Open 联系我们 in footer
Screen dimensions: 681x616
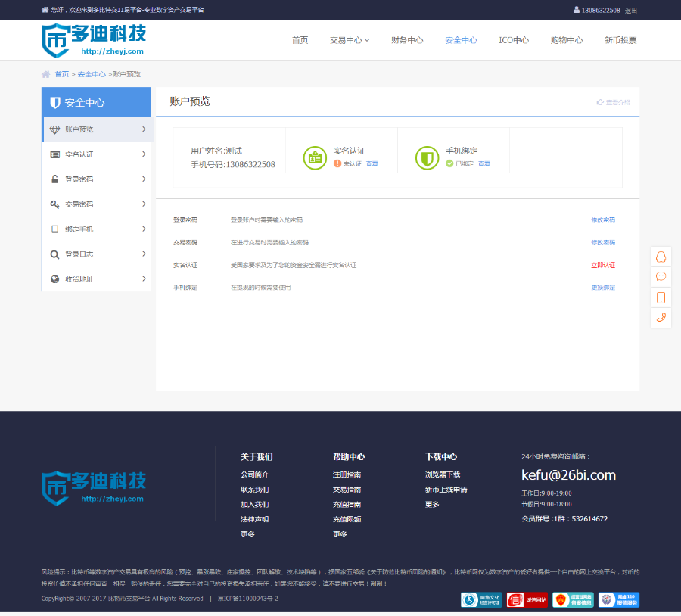254,490
